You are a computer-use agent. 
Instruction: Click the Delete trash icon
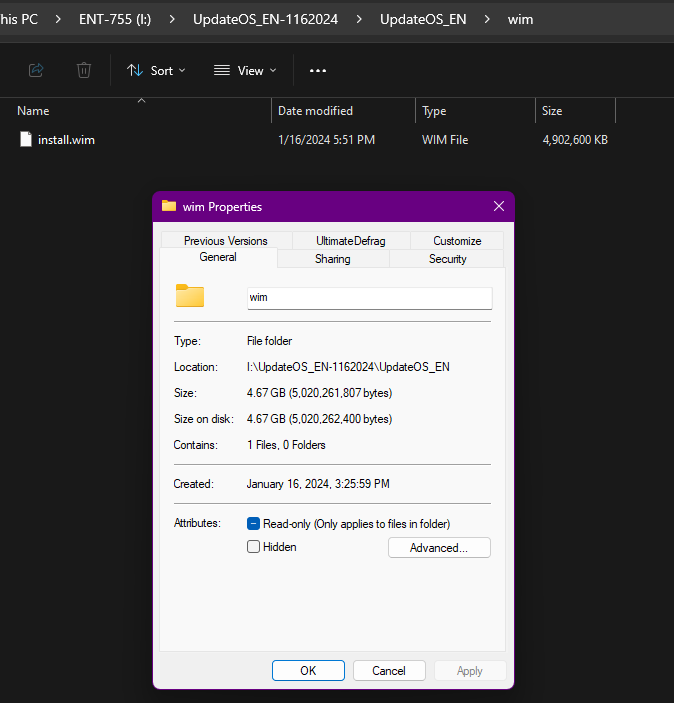[84, 70]
